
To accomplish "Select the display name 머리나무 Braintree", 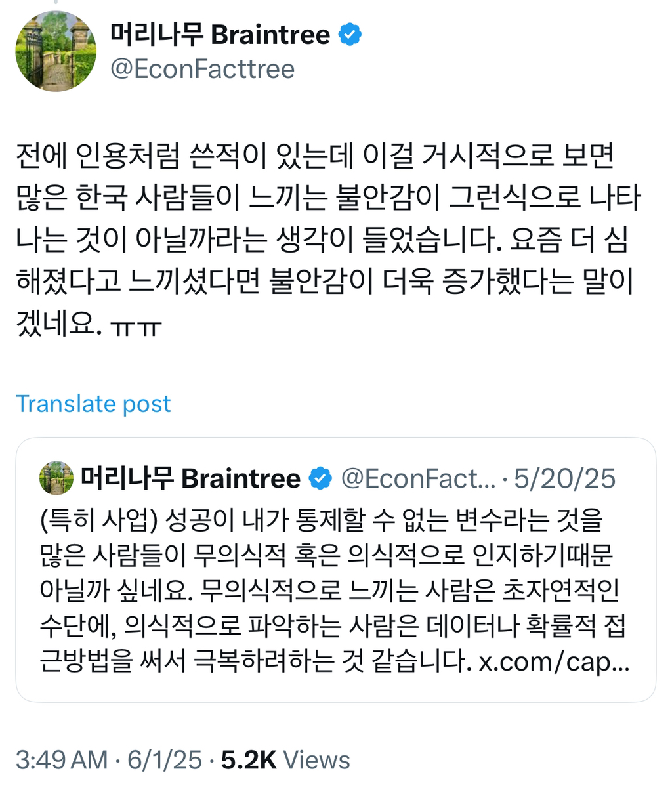I will (221, 34).
